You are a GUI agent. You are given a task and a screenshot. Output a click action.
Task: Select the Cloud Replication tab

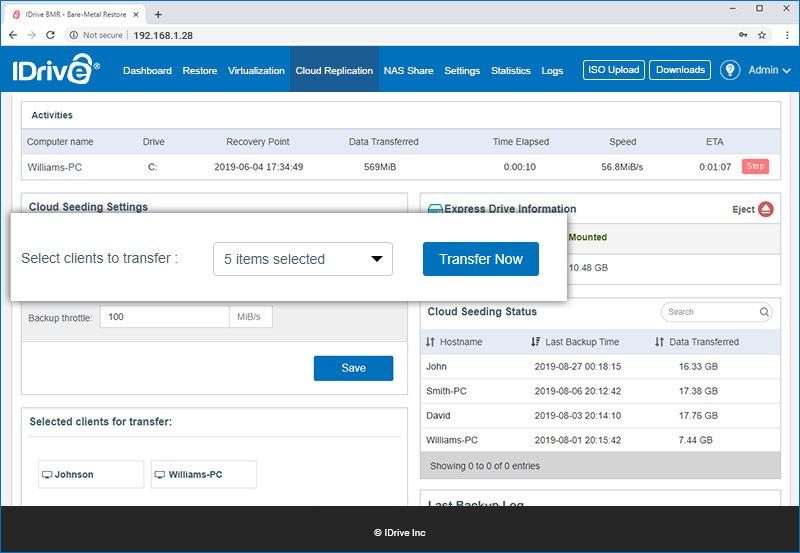pos(334,70)
